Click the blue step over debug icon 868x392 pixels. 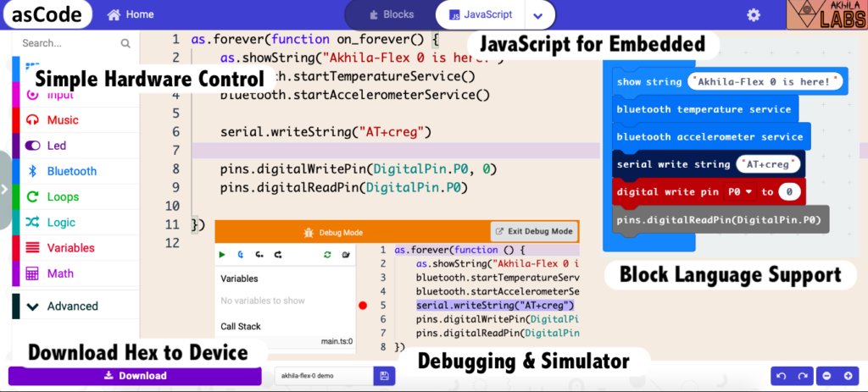(240, 255)
